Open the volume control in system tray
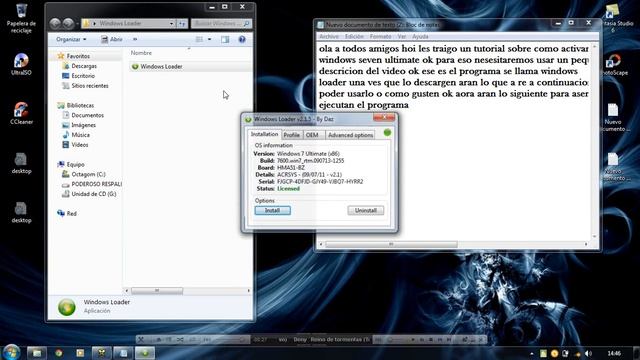 588,353
